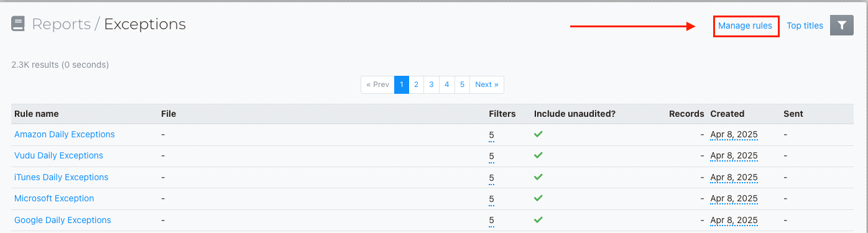Open the iTunes Daily Exceptions rule
This screenshot has width=868, height=233.
(61, 177)
